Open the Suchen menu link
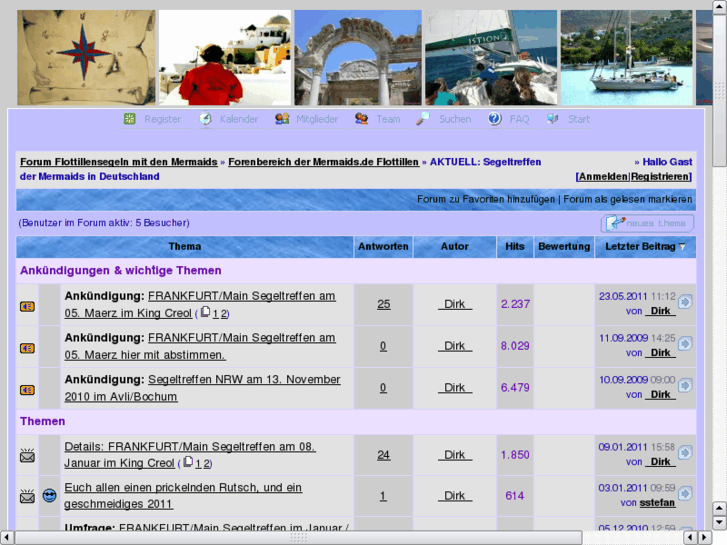The height and width of the screenshot is (545, 727). click(455, 119)
